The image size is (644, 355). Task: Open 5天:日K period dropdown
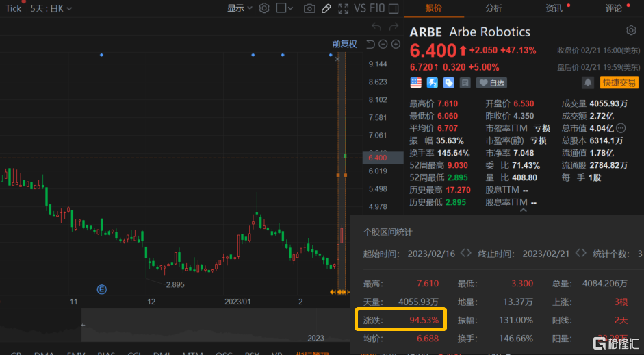[x=51, y=8]
